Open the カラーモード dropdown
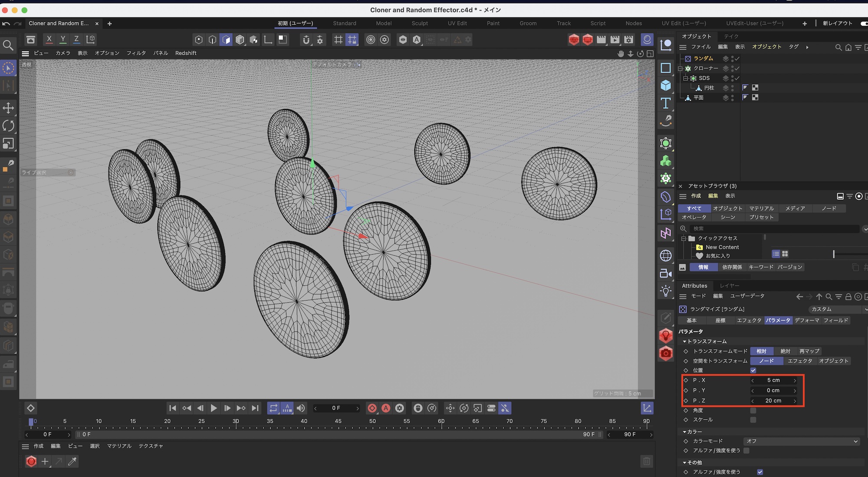This screenshot has height=477, width=868. coord(801,441)
